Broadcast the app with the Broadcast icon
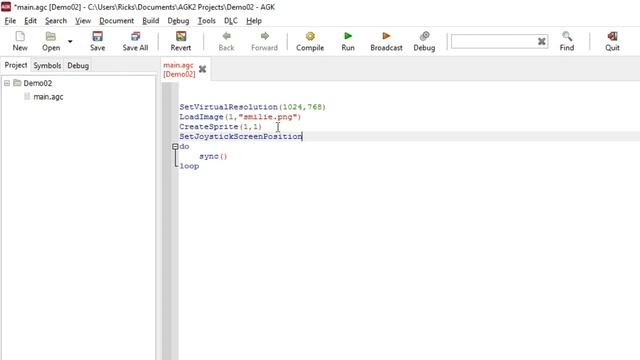The image size is (640, 360). tap(386, 41)
